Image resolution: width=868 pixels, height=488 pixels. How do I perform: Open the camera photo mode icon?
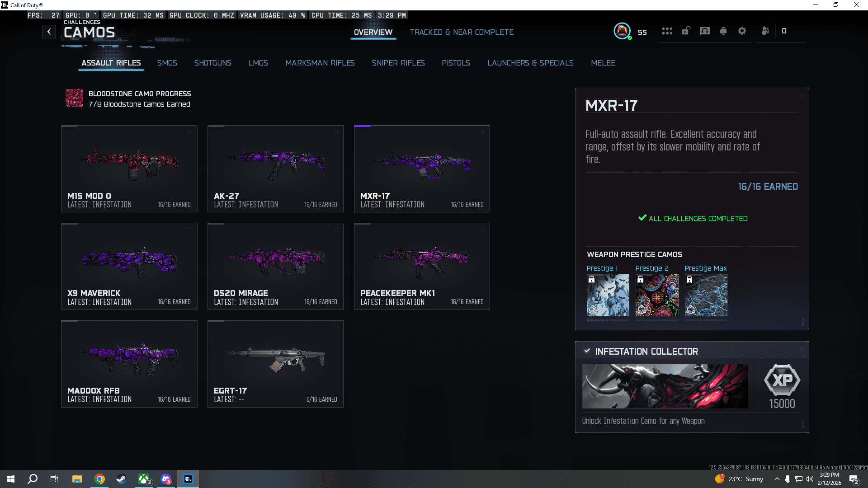pos(705,31)
